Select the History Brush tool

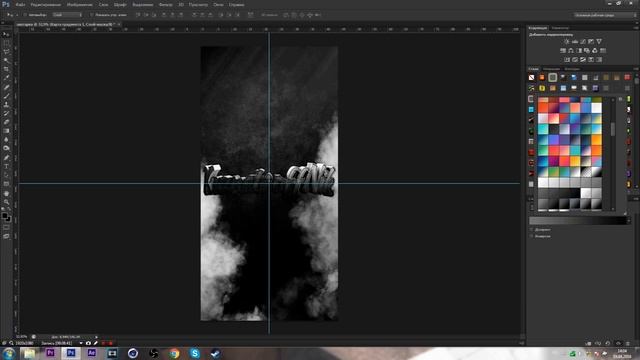(x=6, y=113)
